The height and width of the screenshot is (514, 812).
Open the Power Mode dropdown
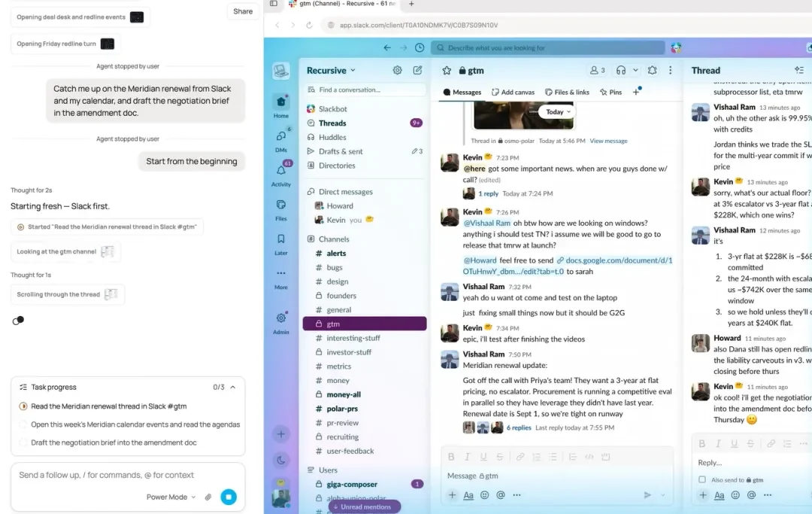coord(171,497)
